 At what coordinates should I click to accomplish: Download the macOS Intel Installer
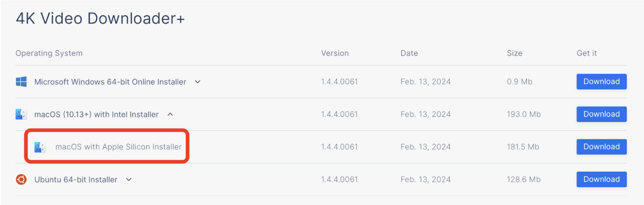tap(601, 114)
